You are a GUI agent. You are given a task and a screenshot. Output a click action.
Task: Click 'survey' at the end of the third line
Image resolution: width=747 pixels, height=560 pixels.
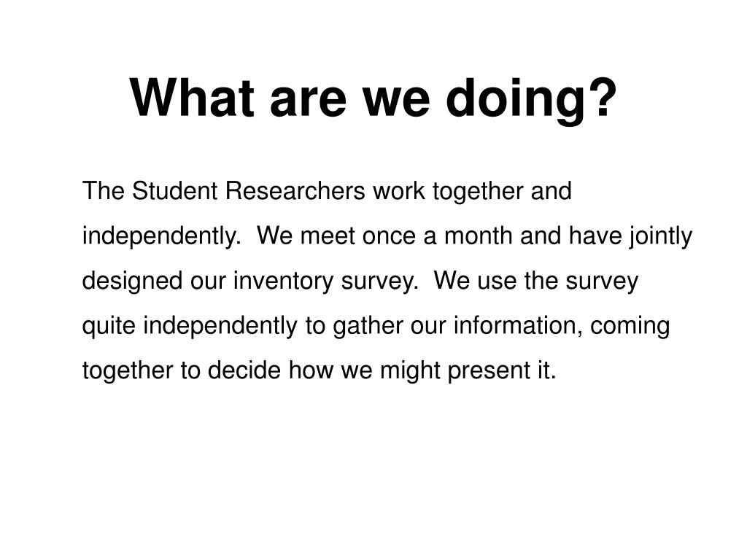(602, 281)
